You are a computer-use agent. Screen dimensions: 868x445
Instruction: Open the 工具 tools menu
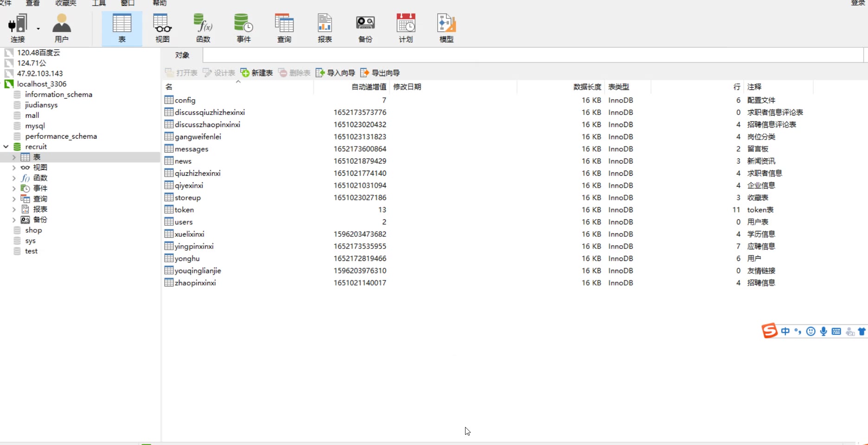click(99, 3)
